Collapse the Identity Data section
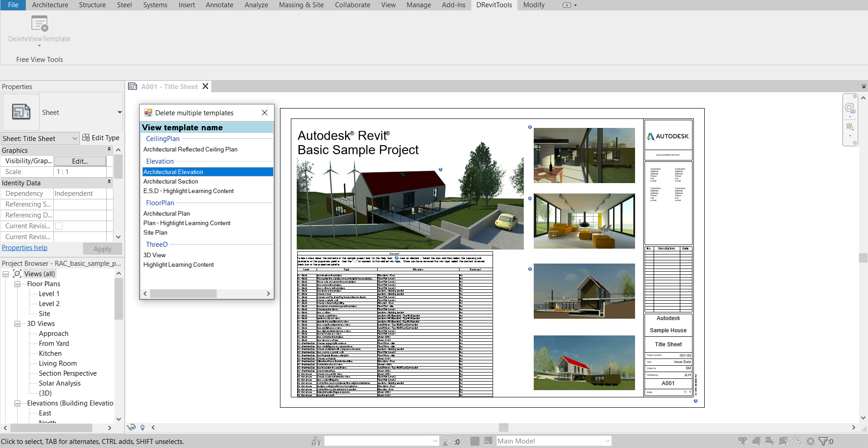 coord(109,182)
